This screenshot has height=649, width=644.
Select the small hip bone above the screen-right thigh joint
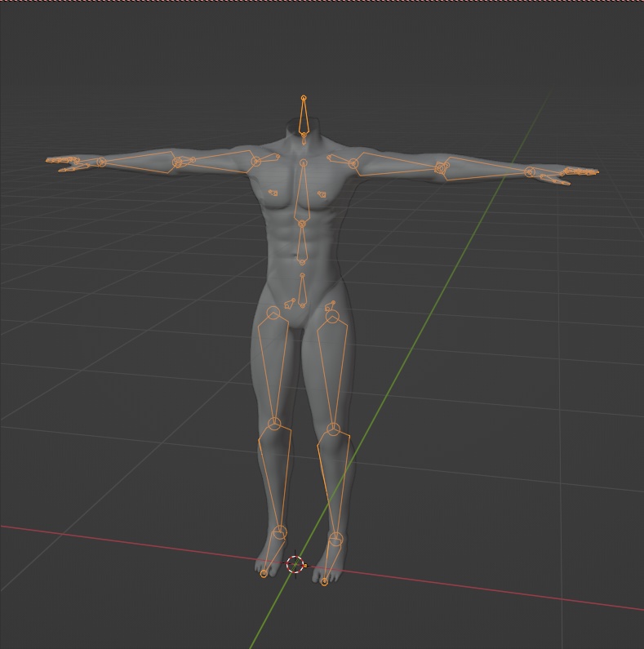click(x=330, y=306)
